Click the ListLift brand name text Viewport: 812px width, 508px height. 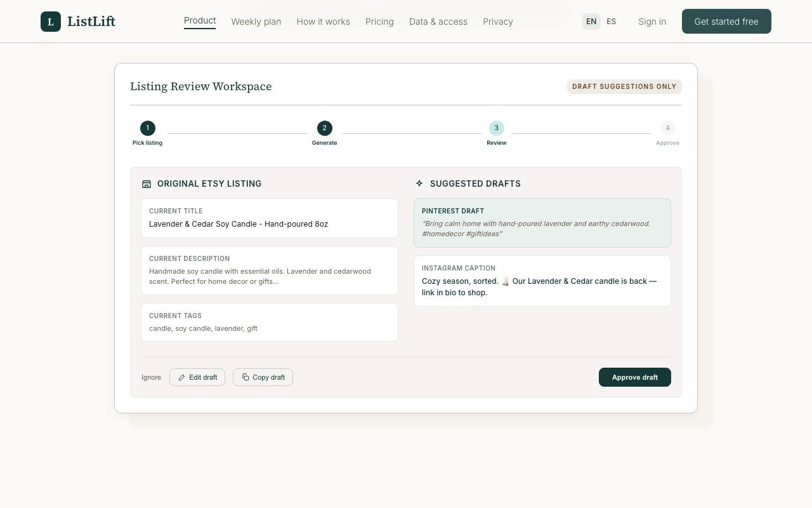[x=91, y=22]
